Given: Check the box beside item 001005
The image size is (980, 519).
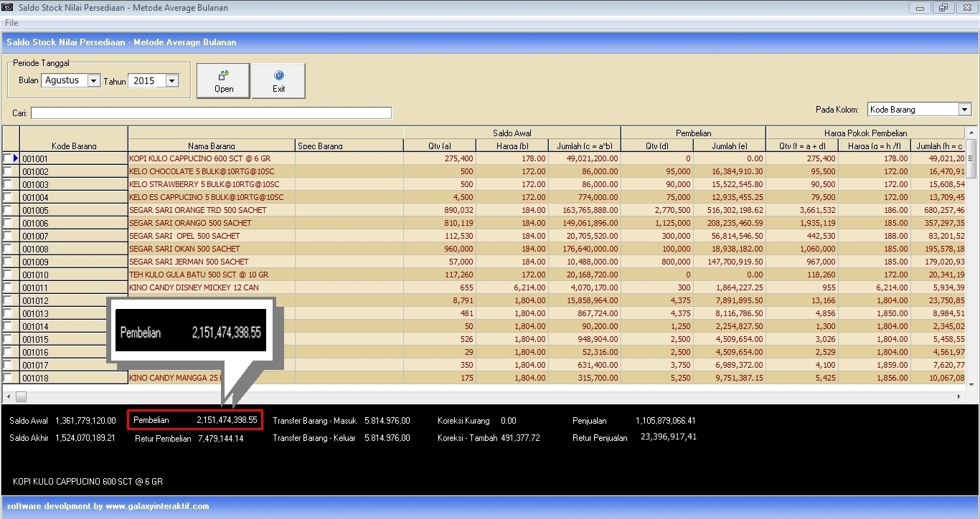Looking at the screenshot, I should click(x=7, y=210).
